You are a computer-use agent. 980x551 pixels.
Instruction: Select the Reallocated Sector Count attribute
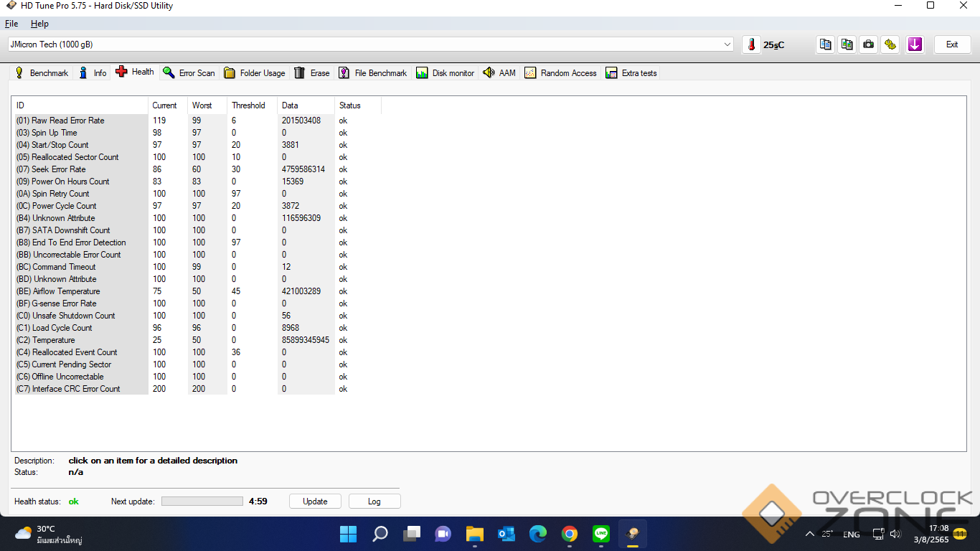[67, 157]
